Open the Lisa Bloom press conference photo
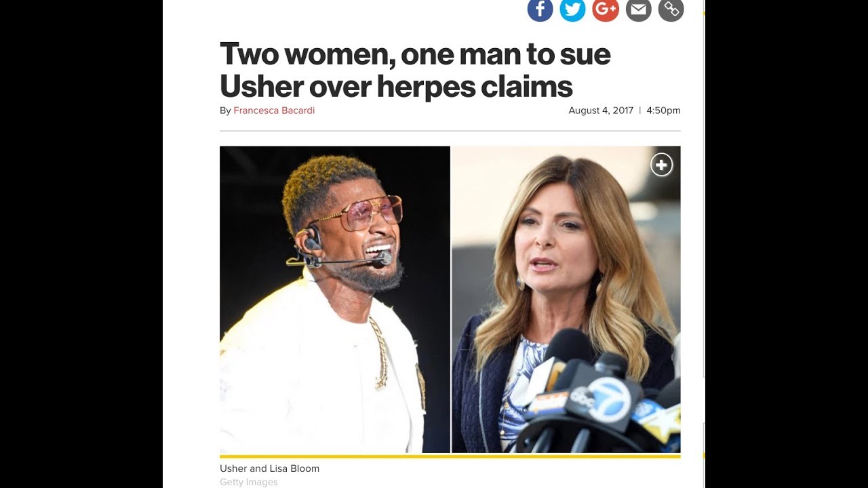The image size is (868, 488). (x=566, y=299)
